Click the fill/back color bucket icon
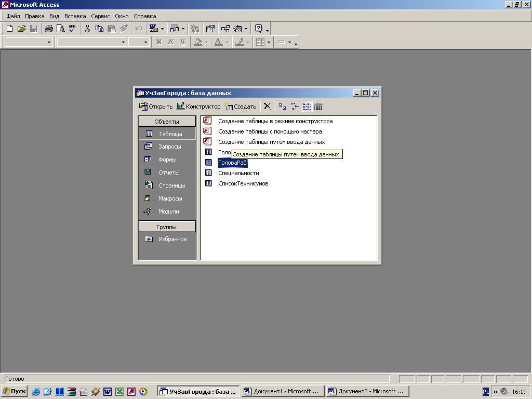 (198, 42)
